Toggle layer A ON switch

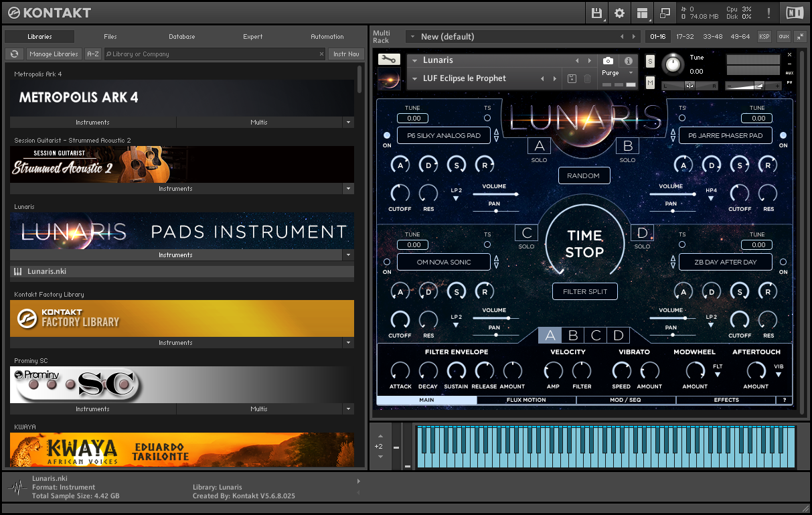(387, 135)
